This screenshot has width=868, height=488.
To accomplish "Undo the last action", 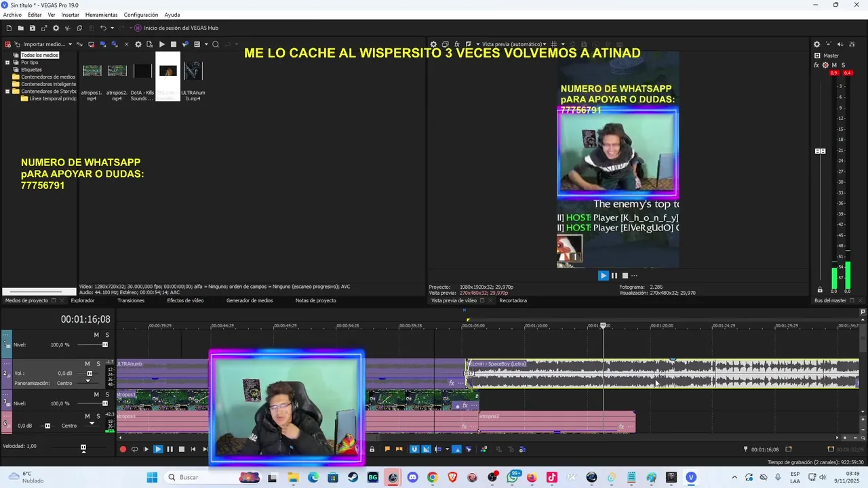I will (x=103, y=28).
